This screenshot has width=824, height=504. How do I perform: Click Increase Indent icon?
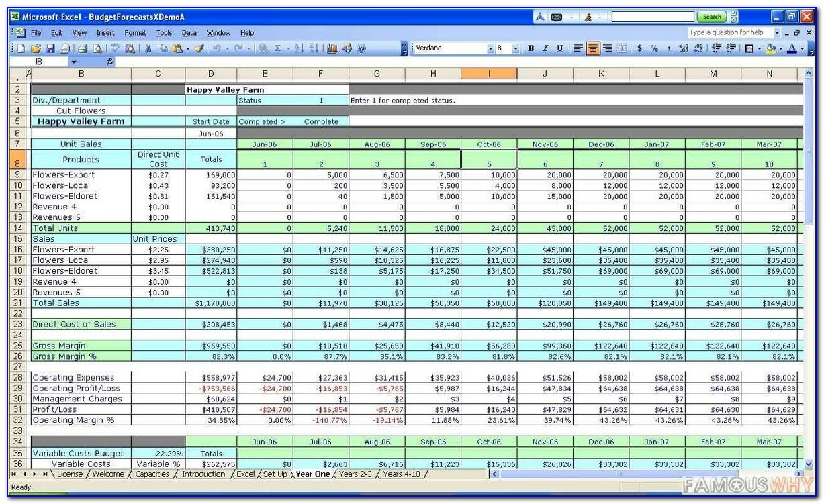(x=731, y=48)
